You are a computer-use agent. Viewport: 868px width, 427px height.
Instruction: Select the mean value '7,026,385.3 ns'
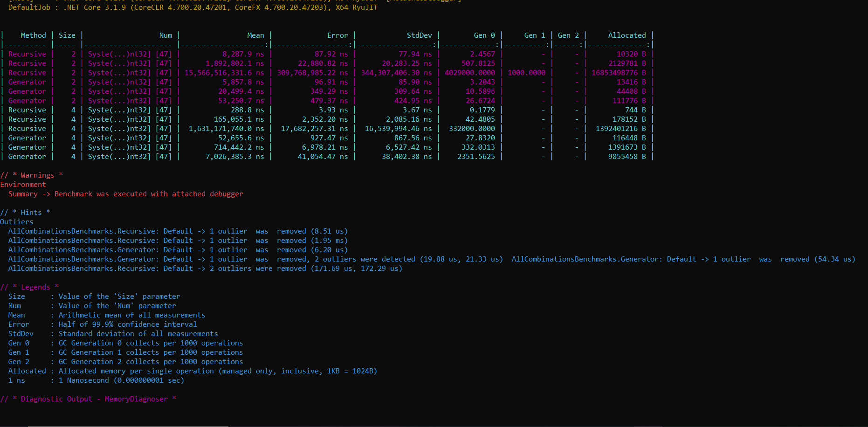point(234,157)
